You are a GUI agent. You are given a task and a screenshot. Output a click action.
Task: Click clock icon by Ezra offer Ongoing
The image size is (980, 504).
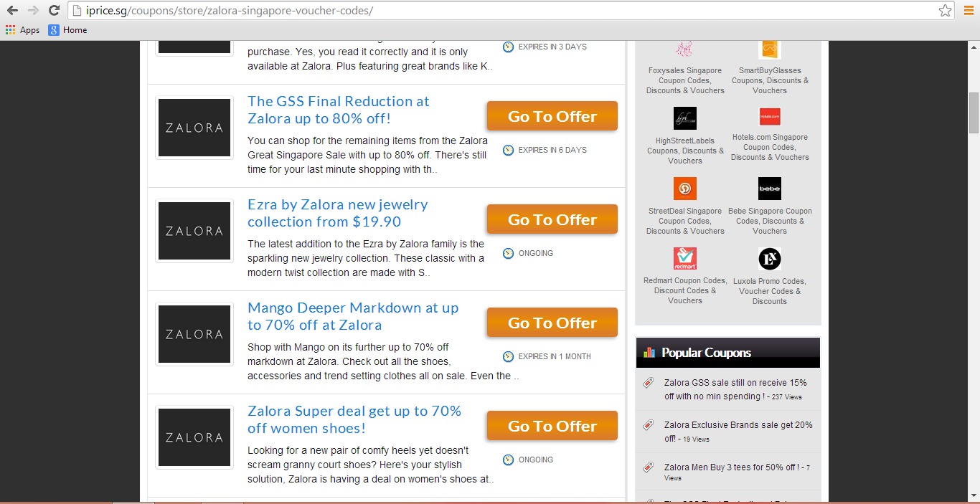click(508, 253)
